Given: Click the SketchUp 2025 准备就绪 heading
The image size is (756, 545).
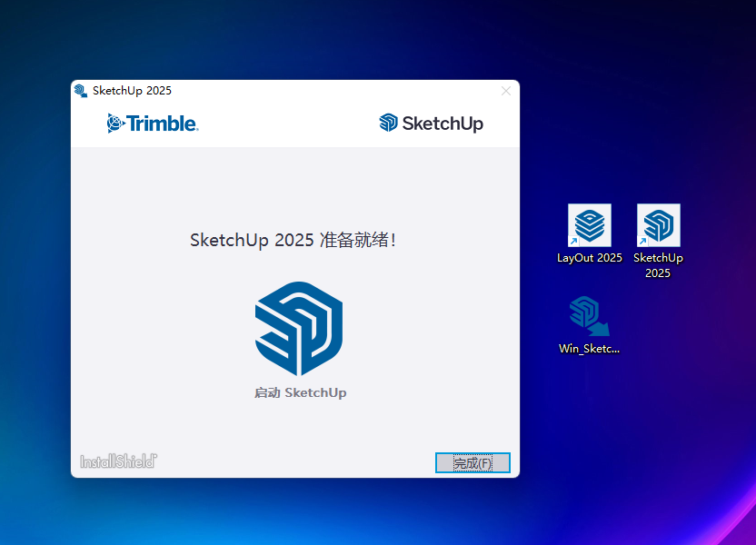Looking at the screenshot, I should click(x=293, y=241).
